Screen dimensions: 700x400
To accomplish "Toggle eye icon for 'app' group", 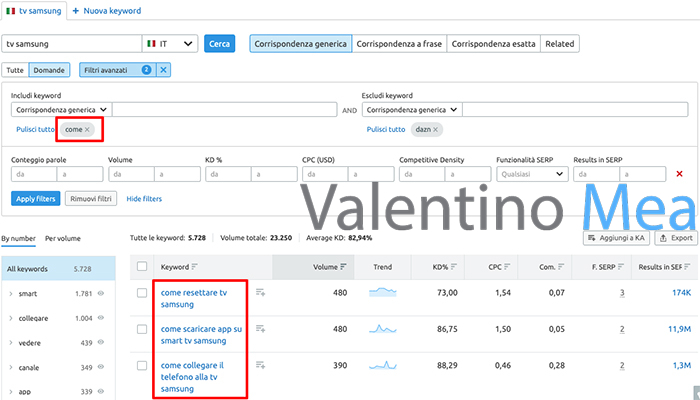I will (x=101, y=392).
